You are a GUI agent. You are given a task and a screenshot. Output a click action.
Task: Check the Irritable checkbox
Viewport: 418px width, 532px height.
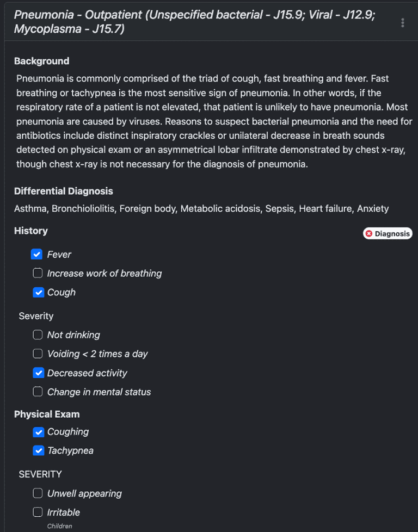tap(38, 512)
